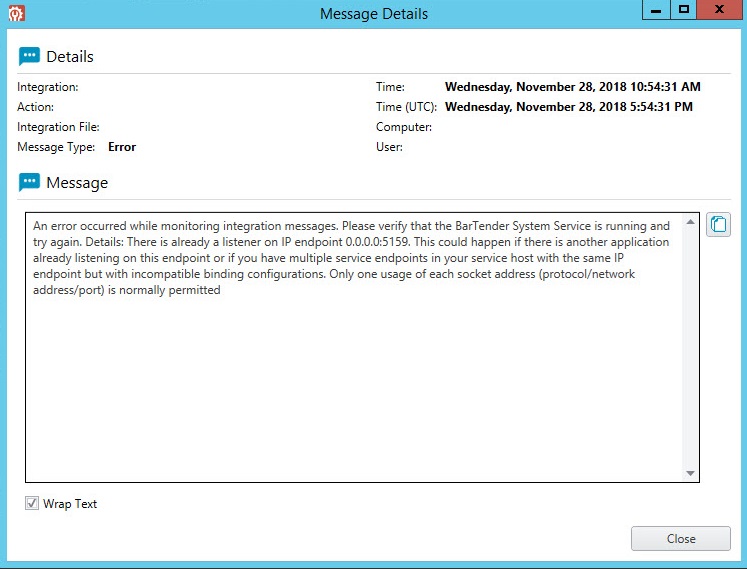Viewport: 747px width, 569px height.
Task: Click the local time 'Wednesday, November 28, 2018 10:54:31 AM'
Action: pyautogui.click(x=573, y=87)
